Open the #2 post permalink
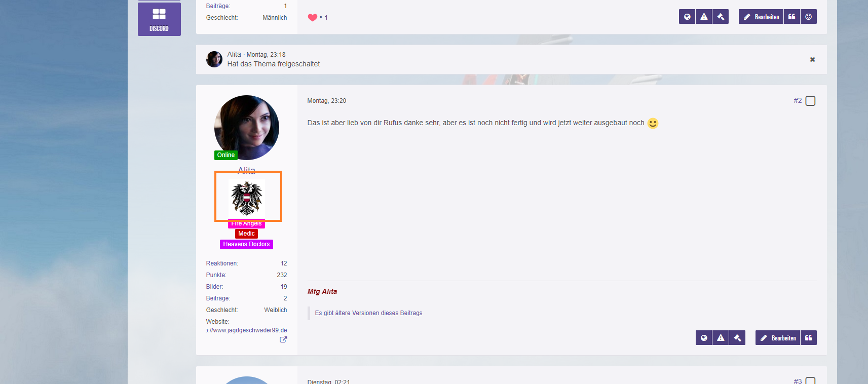The height and width of the screenshot is (384, 868). [798, 101]
